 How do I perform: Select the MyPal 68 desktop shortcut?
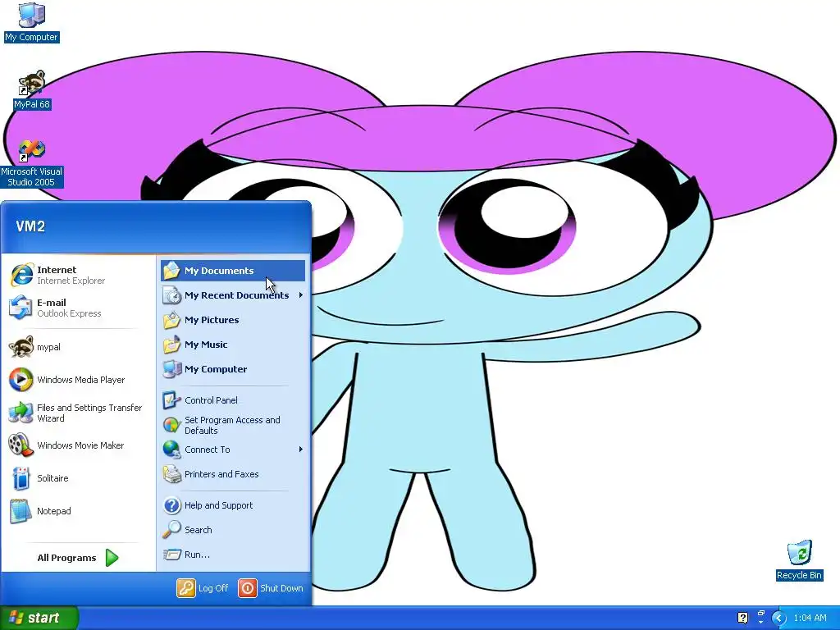coord(32,90)
